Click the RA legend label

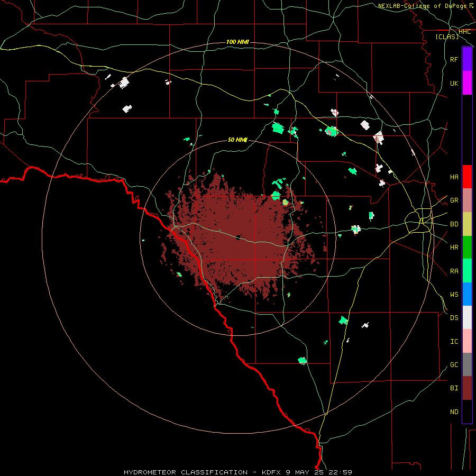click(454, 271)
